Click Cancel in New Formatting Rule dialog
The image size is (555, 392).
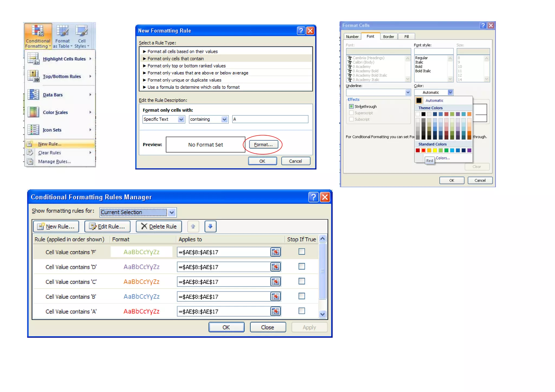295,161
